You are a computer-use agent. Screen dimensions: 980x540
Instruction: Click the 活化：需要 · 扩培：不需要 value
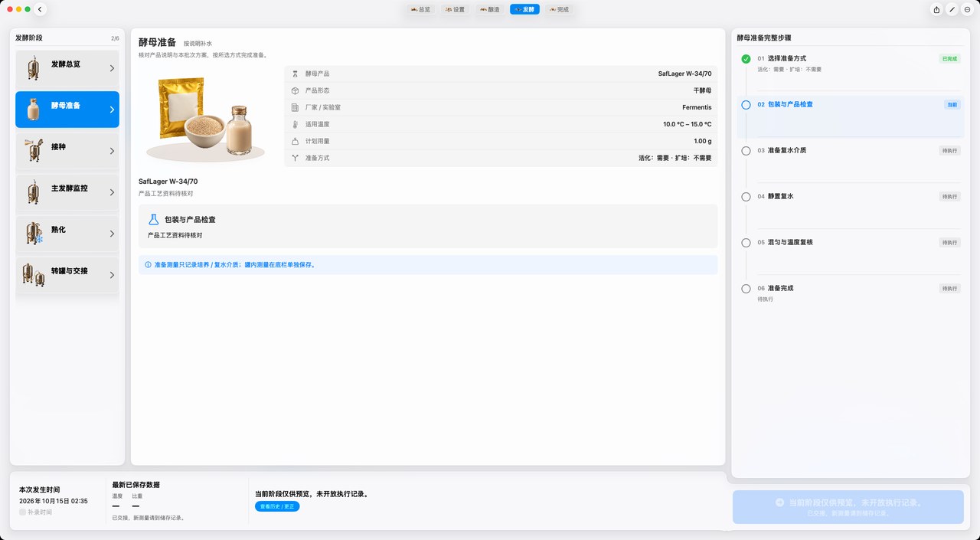coord(675,158)
